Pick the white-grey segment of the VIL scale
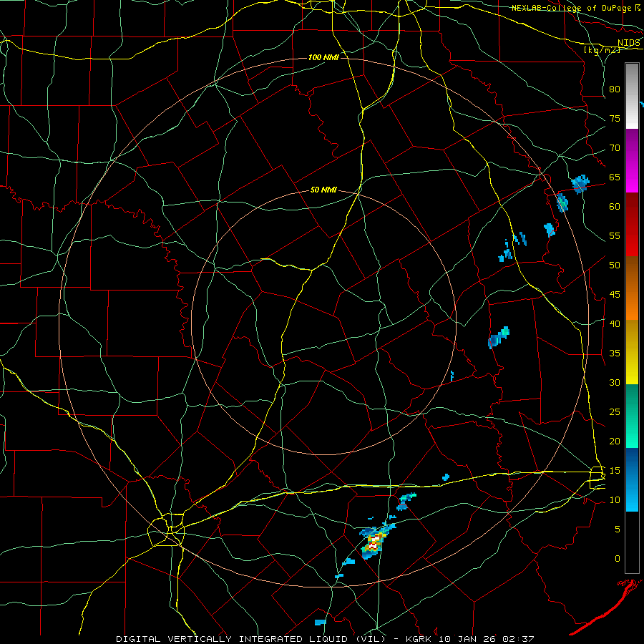 632,96
